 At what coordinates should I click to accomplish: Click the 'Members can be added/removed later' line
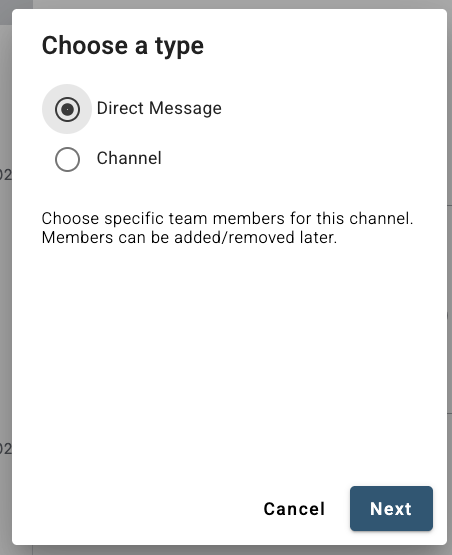(189, 238)
